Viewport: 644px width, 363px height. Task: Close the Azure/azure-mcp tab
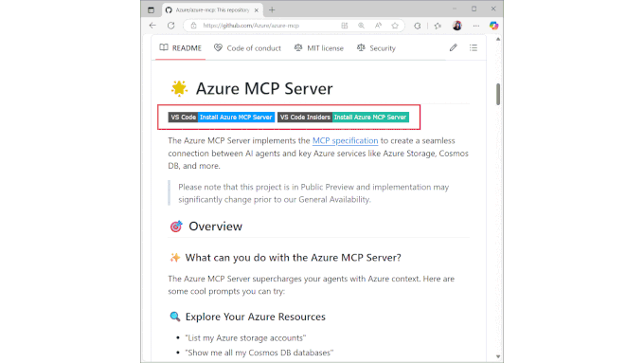(x=257, y=10)
